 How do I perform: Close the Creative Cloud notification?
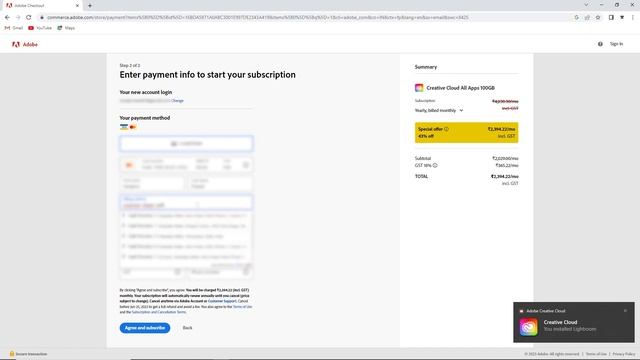(x=625, y=311)
